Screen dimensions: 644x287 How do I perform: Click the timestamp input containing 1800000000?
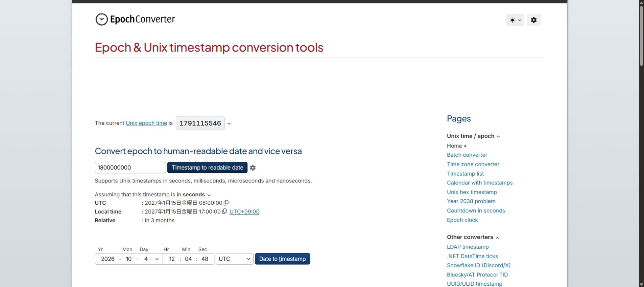(130, 168)
